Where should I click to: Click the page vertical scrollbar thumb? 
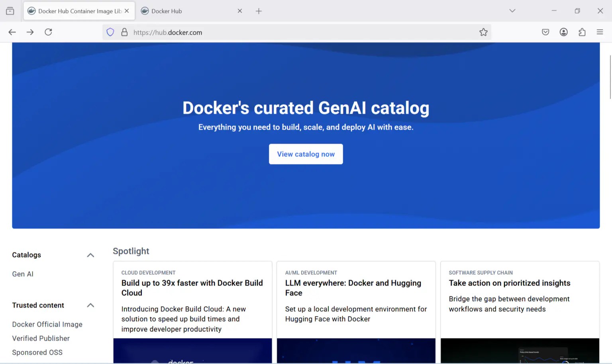610,77
